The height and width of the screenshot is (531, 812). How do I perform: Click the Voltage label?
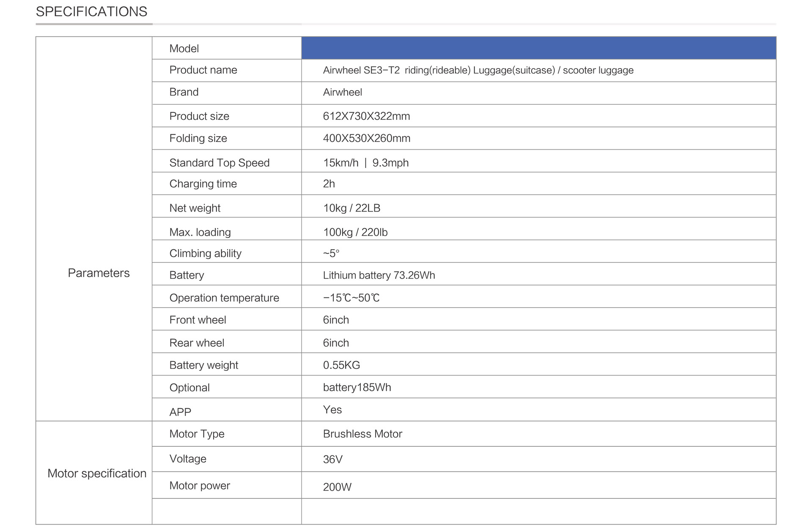point(188,459)
